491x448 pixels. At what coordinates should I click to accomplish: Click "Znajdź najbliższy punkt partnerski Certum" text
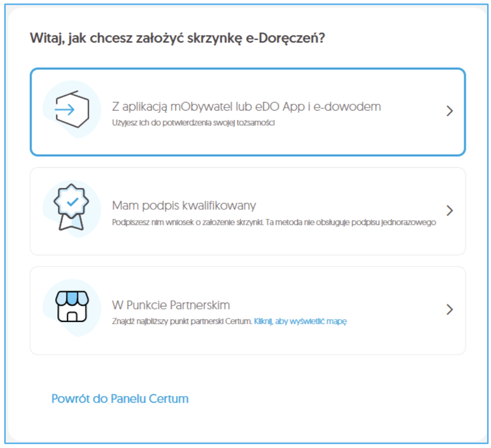point(182,321)
